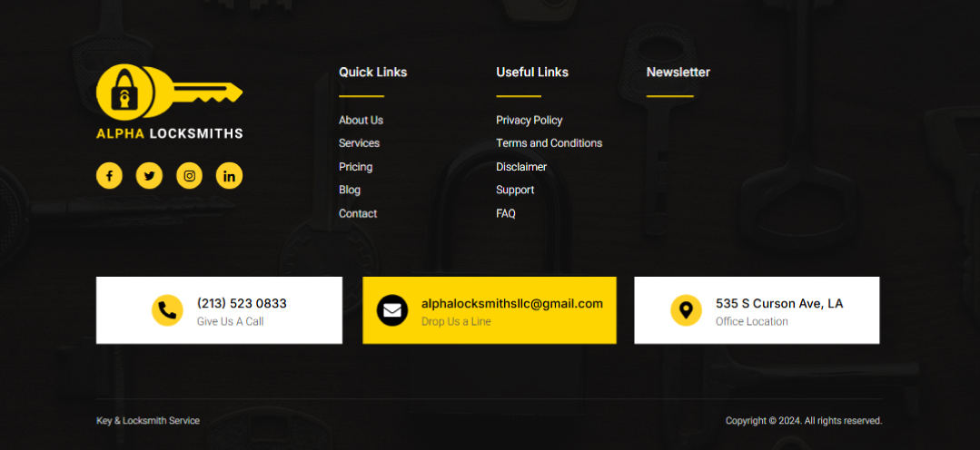Click the black envelope email icon

coord(392,310)
